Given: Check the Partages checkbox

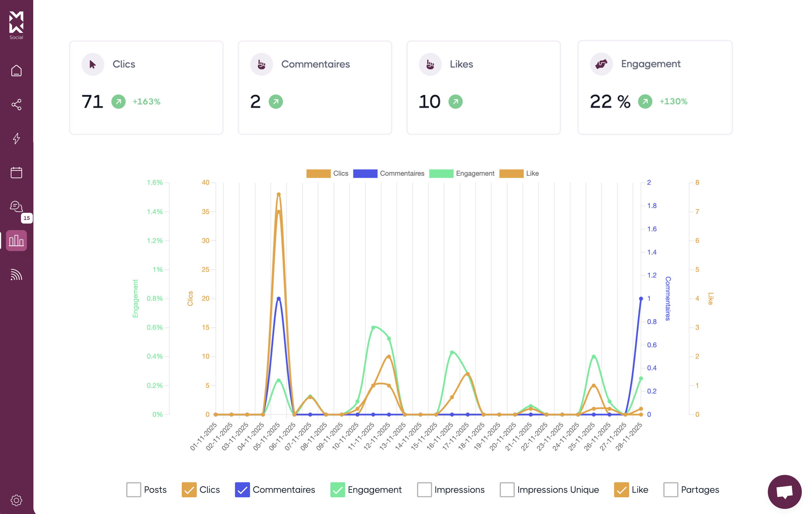Looking at the screenshot, I should (670, 490).
